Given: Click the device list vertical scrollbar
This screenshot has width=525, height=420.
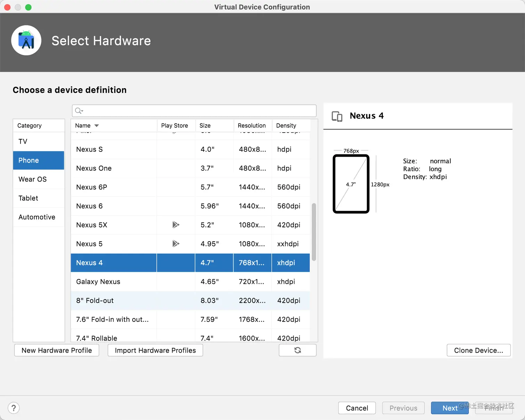Looking at the screenshot, I should click(x=314, y=232).
